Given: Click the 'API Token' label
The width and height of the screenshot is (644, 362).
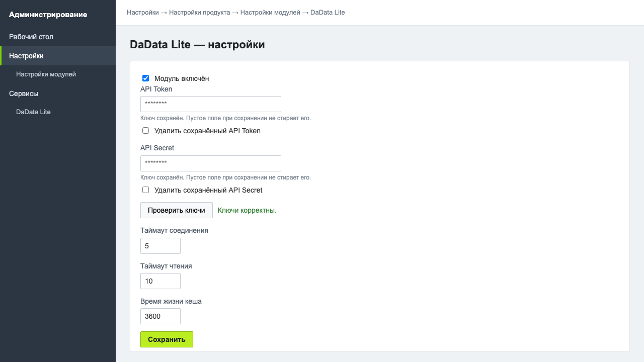Looking at the screenshot, I should tap(156, 89).
